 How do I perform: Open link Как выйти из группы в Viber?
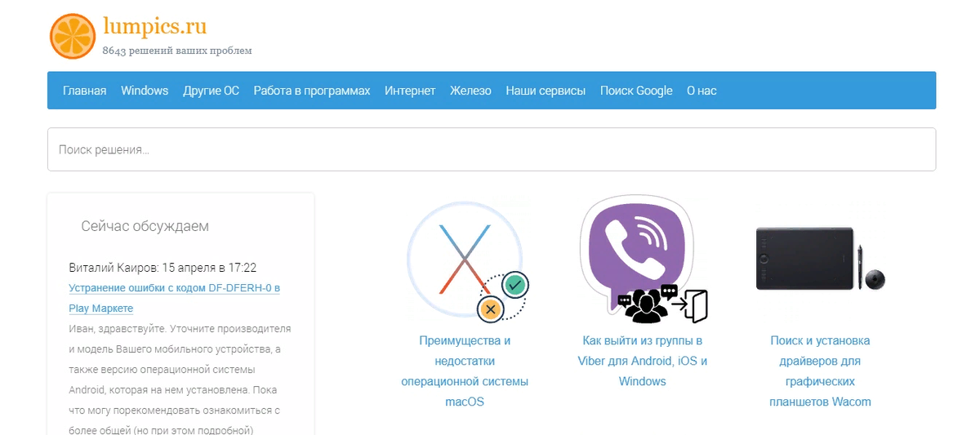point(643,361)
